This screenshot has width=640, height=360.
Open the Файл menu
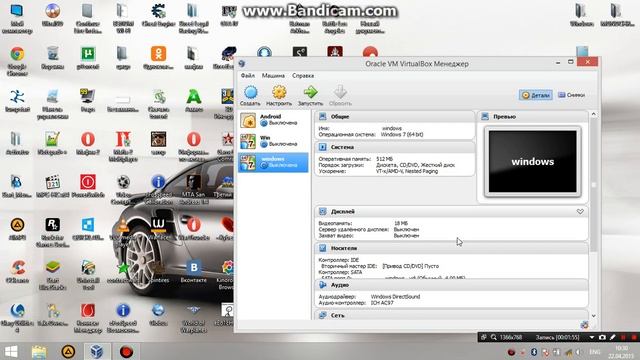(248, 76)
